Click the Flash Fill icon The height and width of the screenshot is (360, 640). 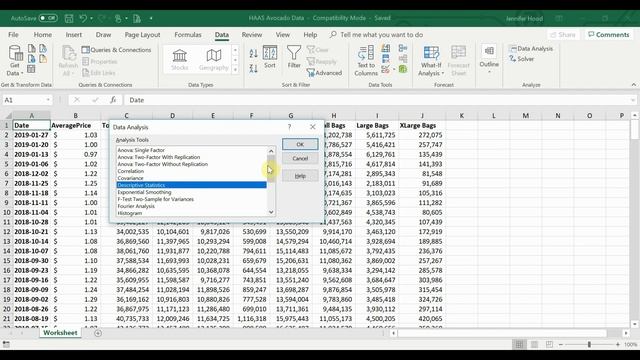coord(385,49)
